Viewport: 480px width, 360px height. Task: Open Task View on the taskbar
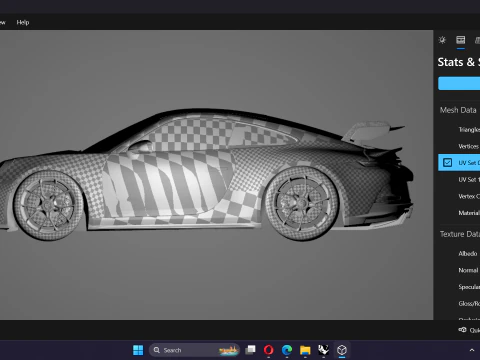(250, 350)
